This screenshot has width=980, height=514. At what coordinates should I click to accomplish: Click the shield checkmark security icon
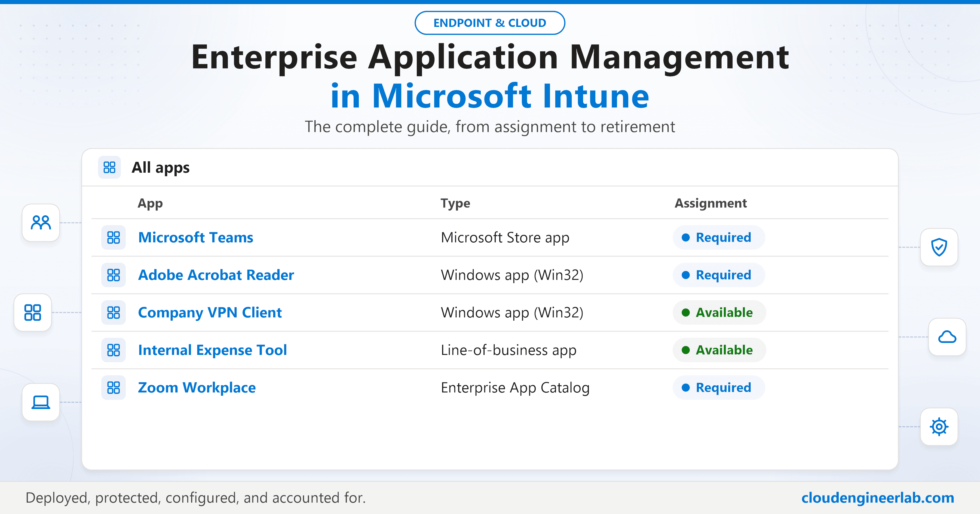tap(939, 247)
